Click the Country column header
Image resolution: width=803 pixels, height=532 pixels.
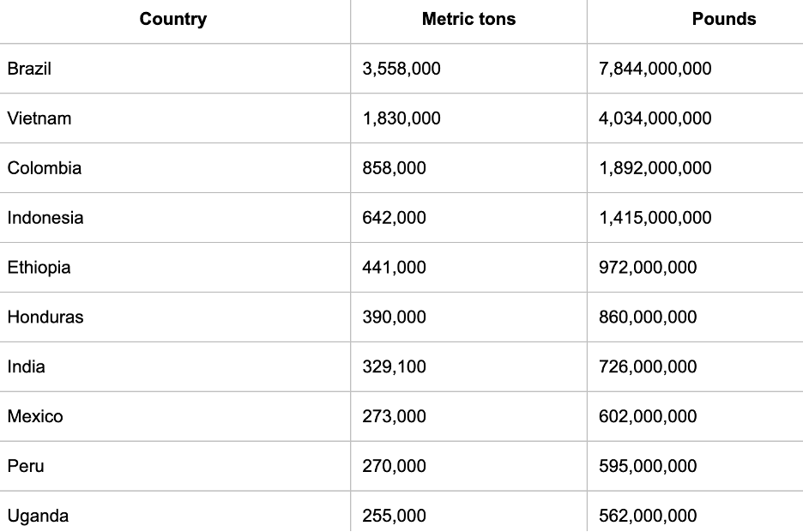pos(173,20)
